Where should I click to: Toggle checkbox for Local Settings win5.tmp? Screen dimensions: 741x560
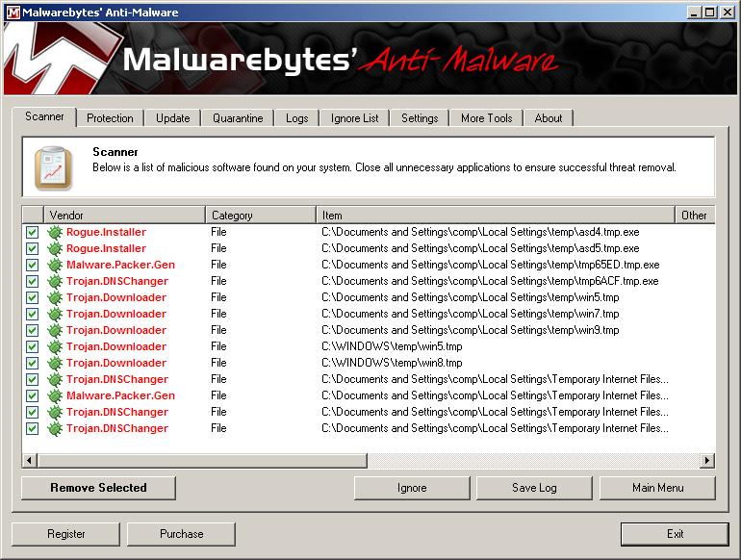pyautogui.click(x=32, y=297)
